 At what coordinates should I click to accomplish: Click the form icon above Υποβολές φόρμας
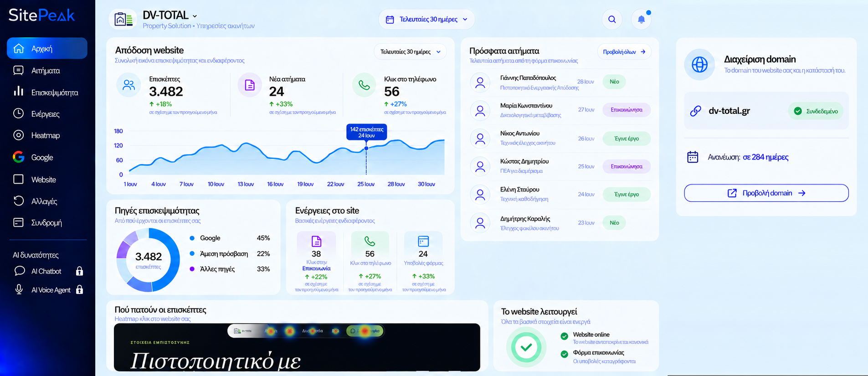click(423, 241)
